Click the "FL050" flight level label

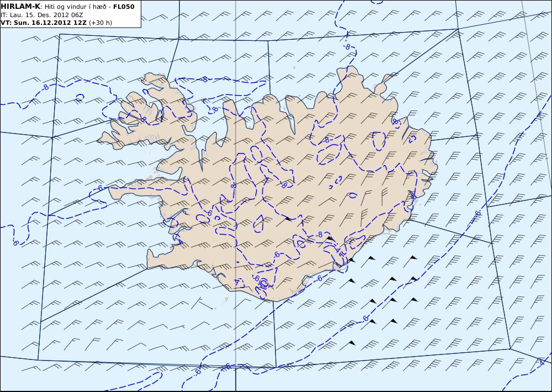point(124,7)
